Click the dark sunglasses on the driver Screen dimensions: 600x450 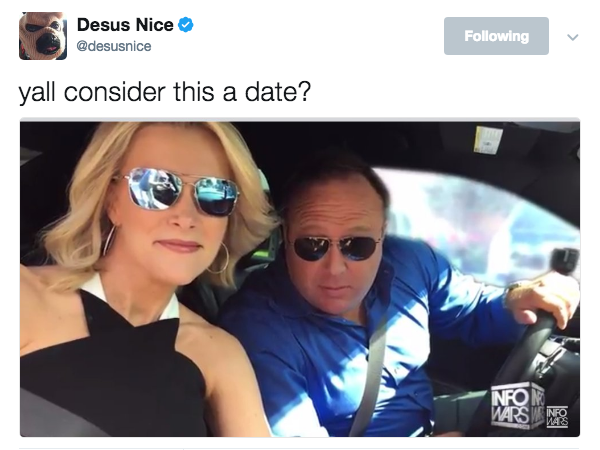click(334, 248)
